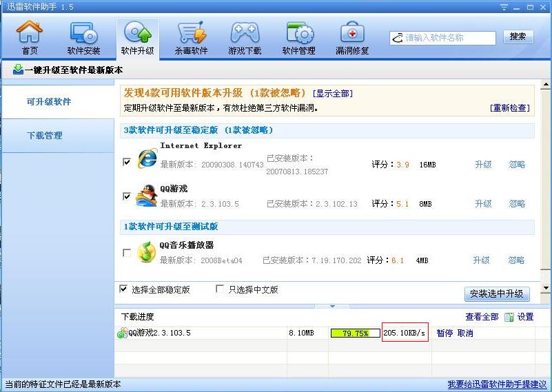Viewport: 552px width, 392px height.
Task: Click 忽略 for QQ音乐播放器
Action: point(516,260)
